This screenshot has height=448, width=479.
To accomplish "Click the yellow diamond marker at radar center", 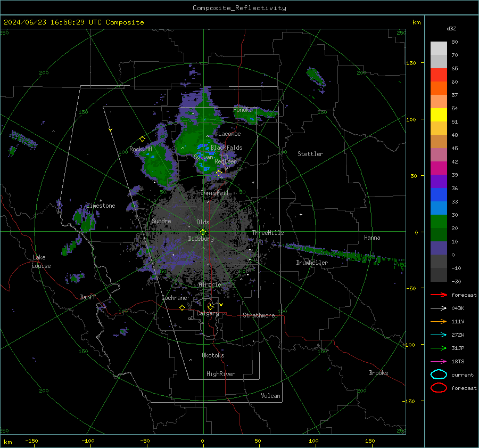I will click(x=203, y=232).
